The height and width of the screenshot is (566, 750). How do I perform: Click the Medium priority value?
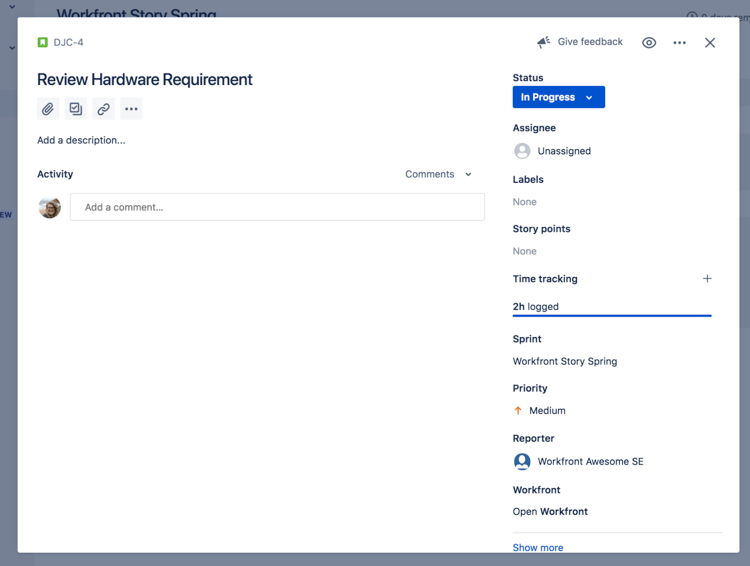(x=547, y=411)
